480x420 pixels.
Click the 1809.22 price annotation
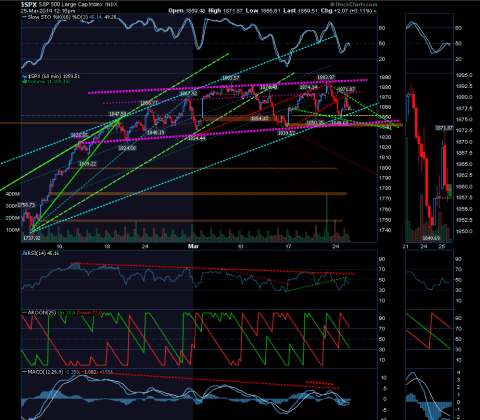coord(88,164)
